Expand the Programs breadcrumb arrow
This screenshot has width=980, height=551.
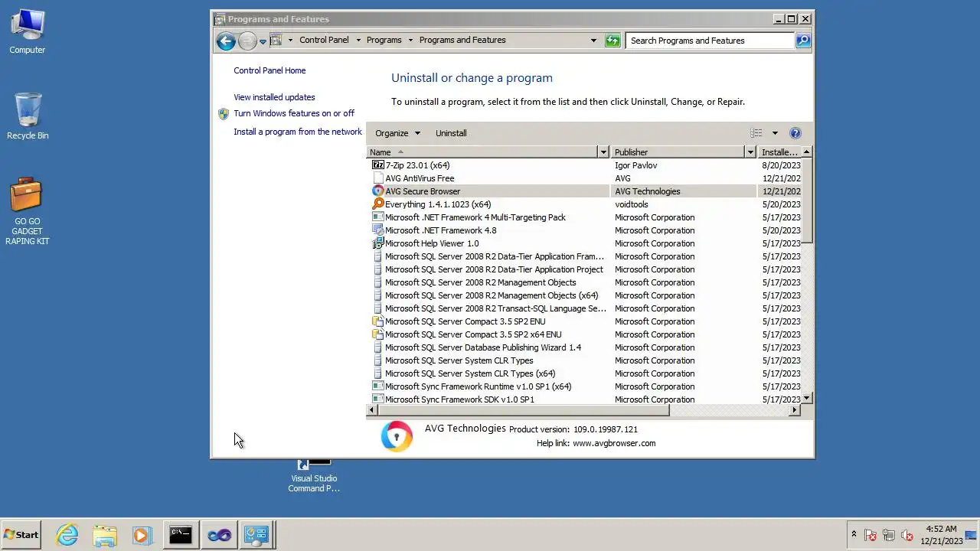pos(410,40)
